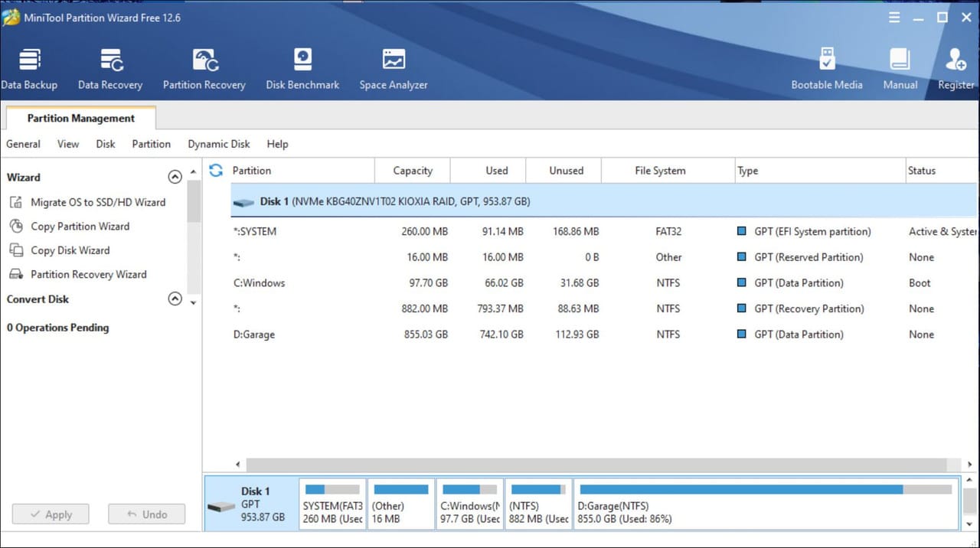
Task: Select the 16.00 MB reserved partition row
Action: coord(605,257)
